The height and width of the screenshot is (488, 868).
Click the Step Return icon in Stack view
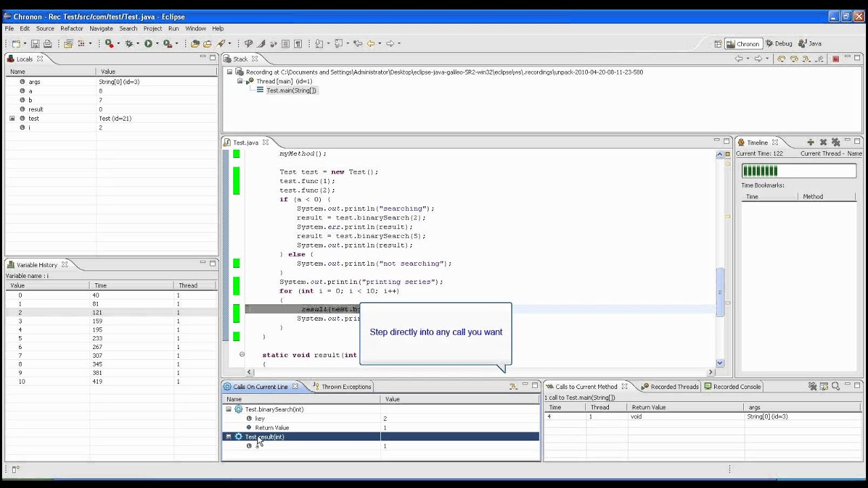pyautogui.click(x=820, y=59)
